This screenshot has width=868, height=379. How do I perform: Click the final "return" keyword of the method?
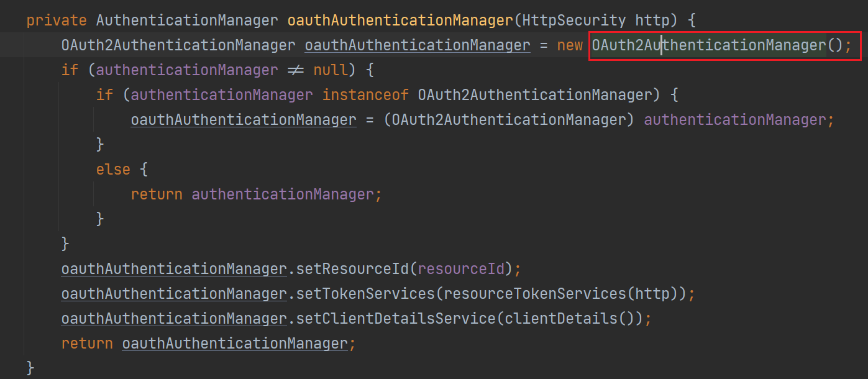87,344
